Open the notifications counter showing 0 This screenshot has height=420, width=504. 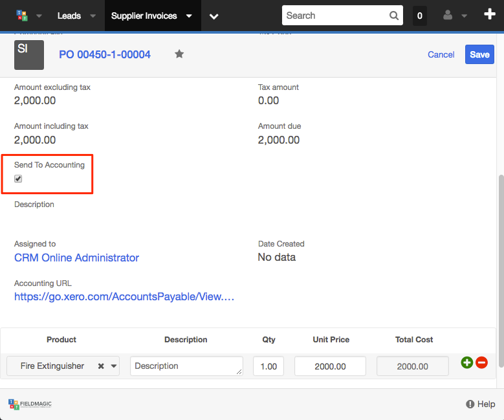pos(419,16)
